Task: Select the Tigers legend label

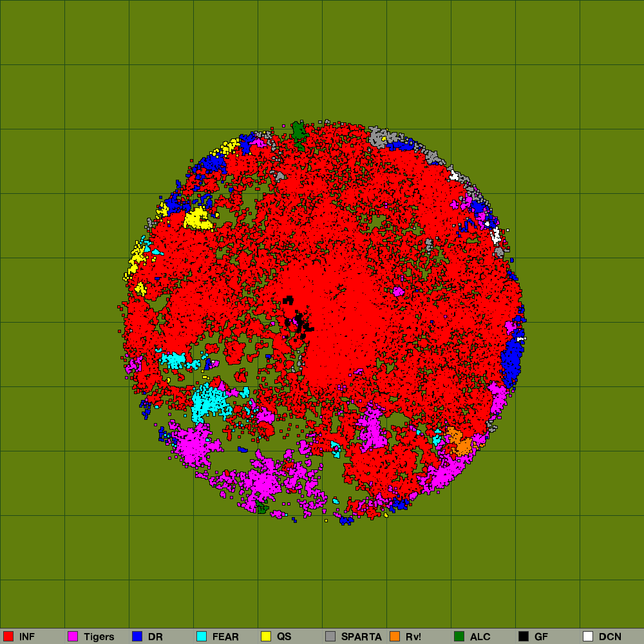Action: (x=99, y=637)
